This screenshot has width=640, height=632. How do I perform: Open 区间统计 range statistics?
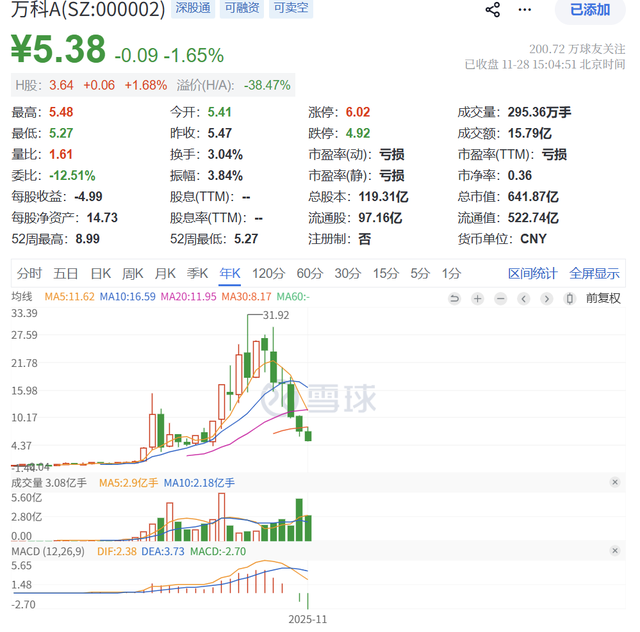(533, 273)
